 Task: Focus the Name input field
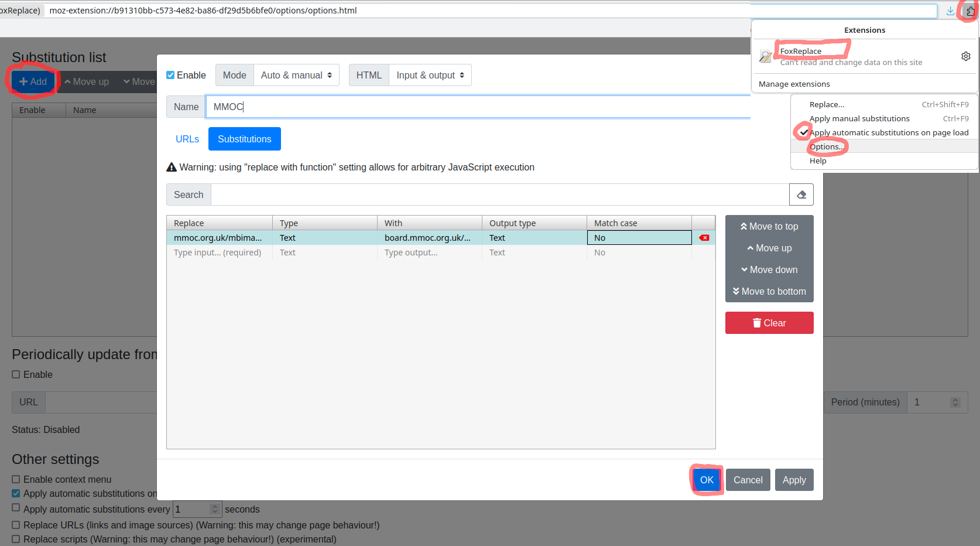[x=478, y=107]
